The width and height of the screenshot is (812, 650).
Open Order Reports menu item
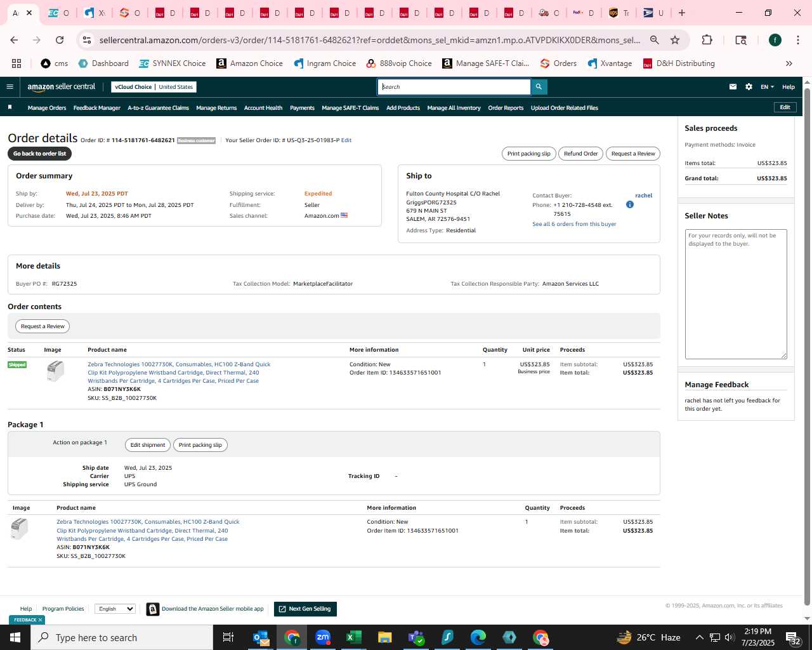pos(506,108)
